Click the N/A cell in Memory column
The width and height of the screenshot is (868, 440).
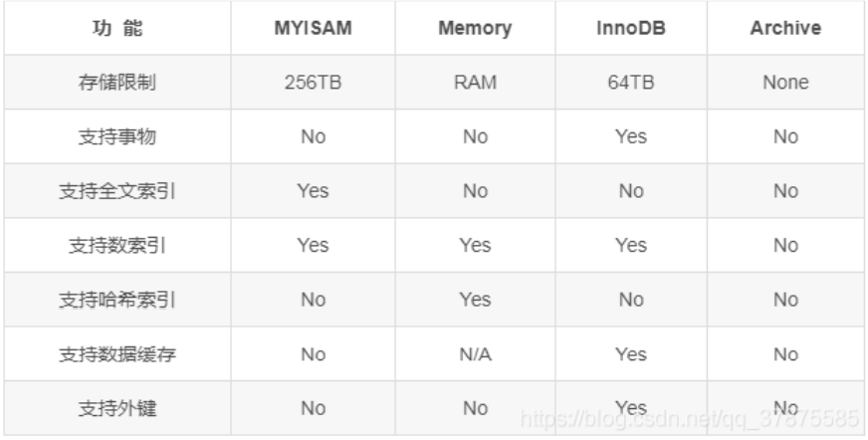click(475, 353)
